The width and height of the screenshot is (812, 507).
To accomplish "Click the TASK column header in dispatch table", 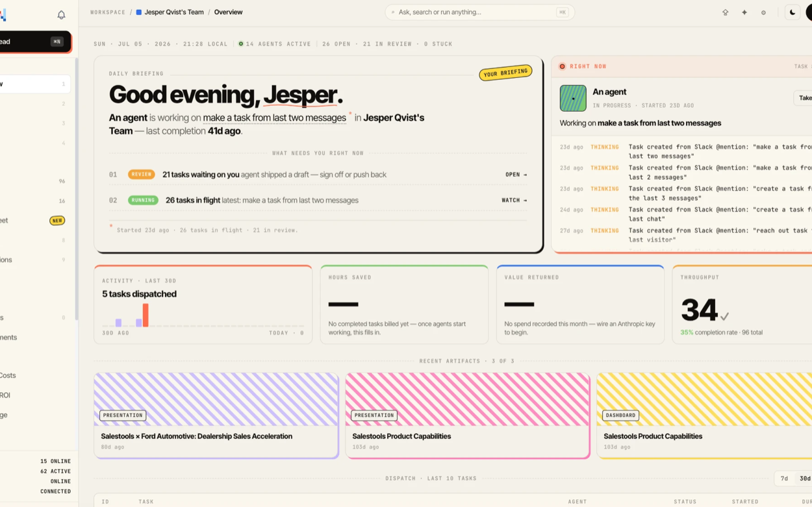I will 146,502.
